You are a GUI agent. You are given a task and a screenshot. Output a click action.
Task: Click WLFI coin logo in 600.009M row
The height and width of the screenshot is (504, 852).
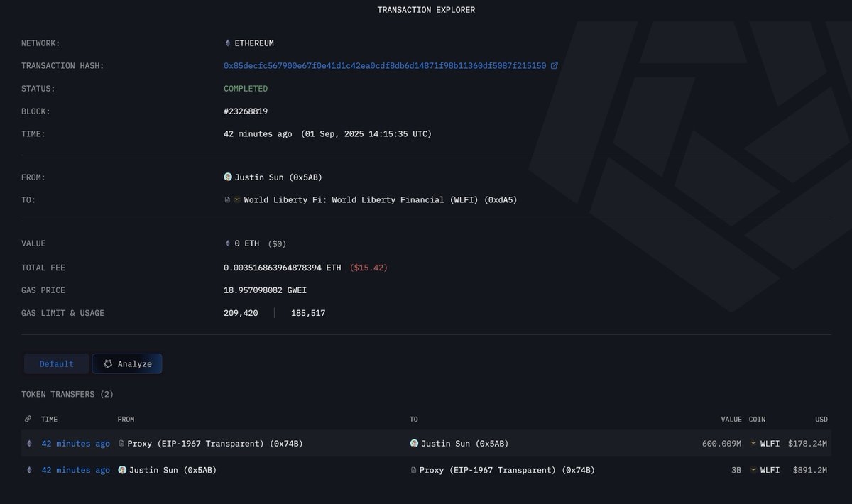(753, 444)
